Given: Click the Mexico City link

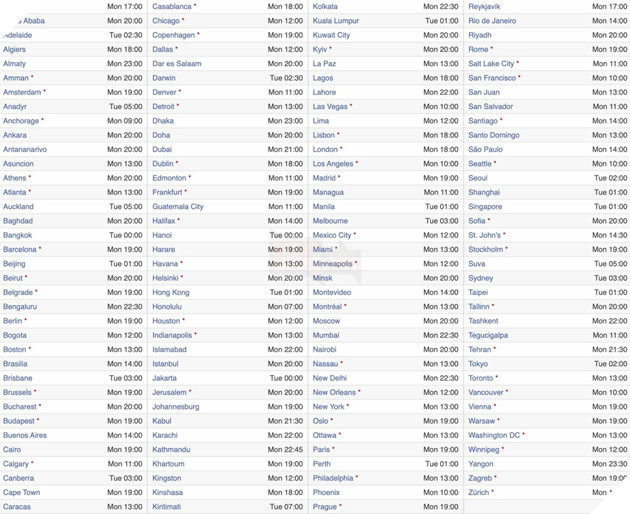Looking at the screenshot, I should [332, 235].
